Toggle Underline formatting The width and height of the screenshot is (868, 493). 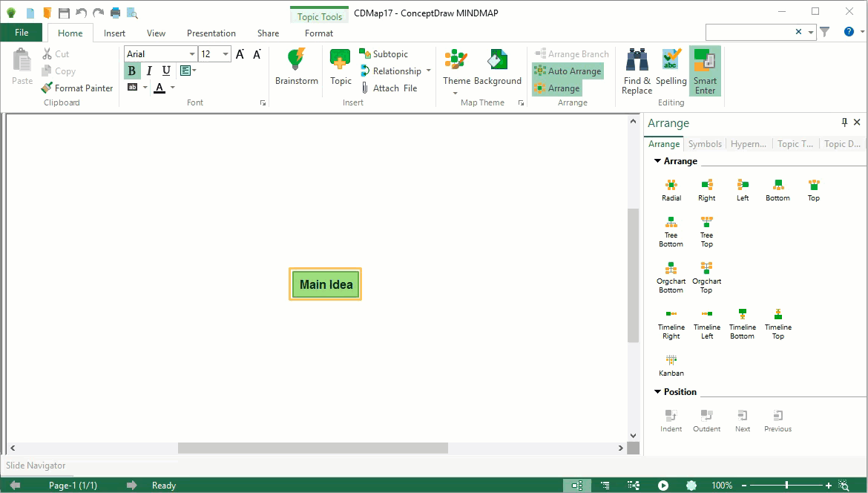(x=166, y=71)
